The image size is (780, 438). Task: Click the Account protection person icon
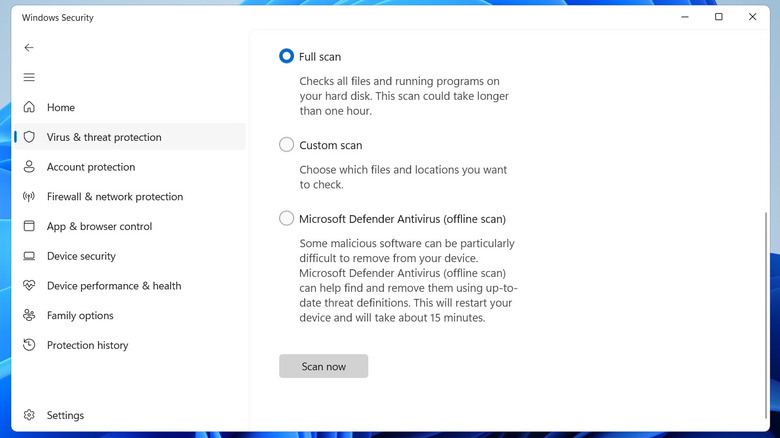[29, 167]
